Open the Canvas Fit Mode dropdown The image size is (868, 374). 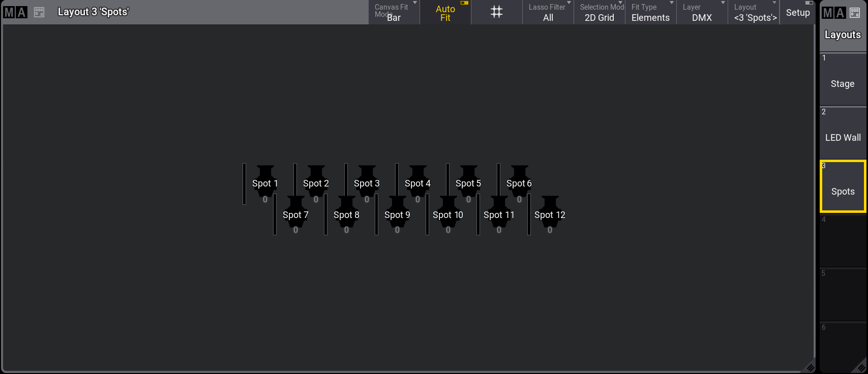(x=394, y=13)
